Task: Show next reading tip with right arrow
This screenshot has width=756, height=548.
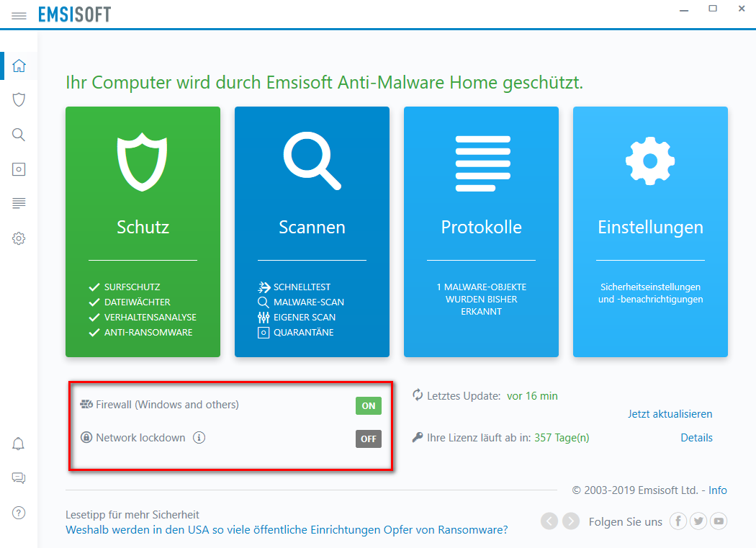Action: 571,521
